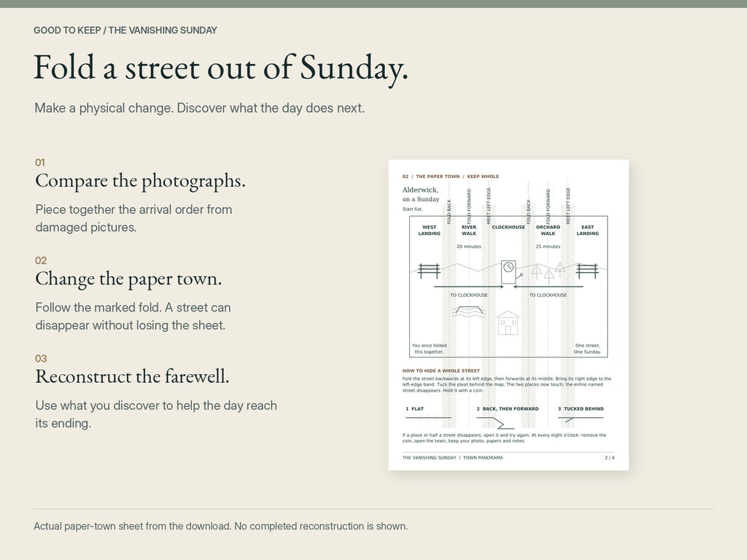The image size is (747, 560).
Task: Click the 'ORCHARD WALK' label
Action: 548,230
